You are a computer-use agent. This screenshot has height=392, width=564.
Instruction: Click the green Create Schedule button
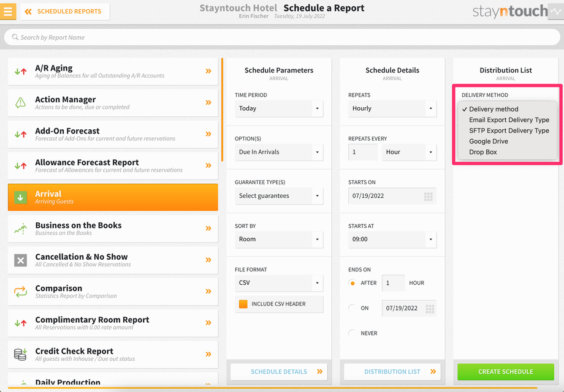[x=505, y=372]
